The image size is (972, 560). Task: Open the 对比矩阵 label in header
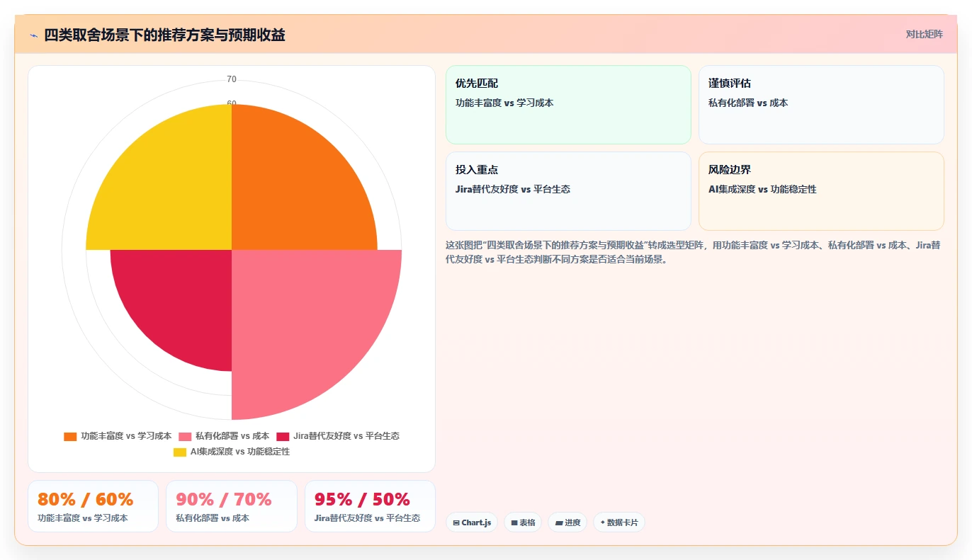925,34
